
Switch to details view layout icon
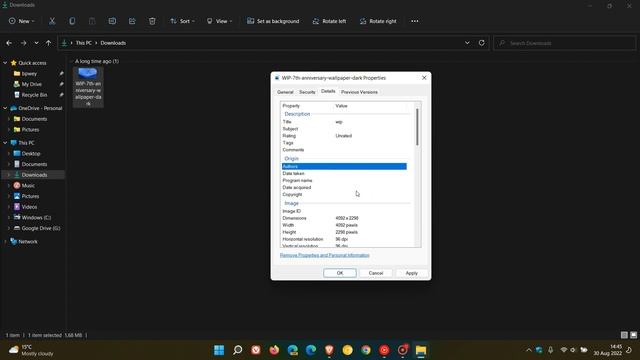(x=624, y=335)
